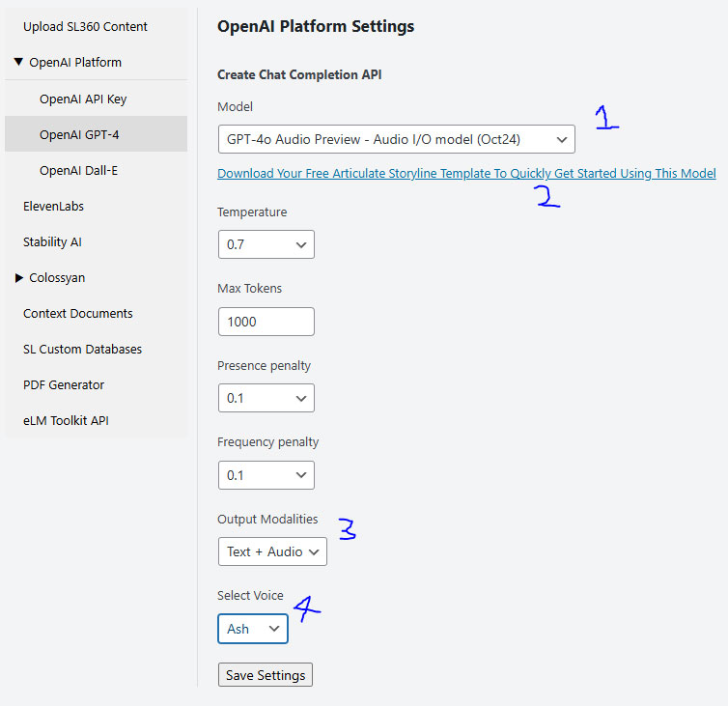Navigate to SL Custom Databases
728x706 pixels.
[82, 350]
